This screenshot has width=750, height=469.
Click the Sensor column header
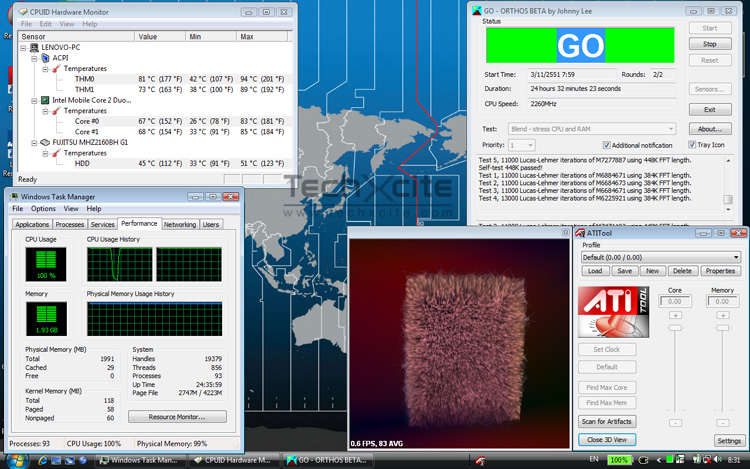pyautogui.click(x=77, y=37)
